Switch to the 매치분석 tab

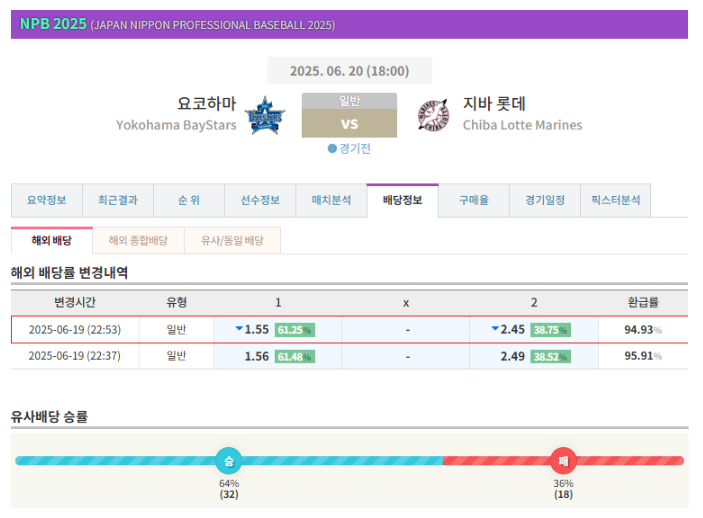tap(331, 200)
